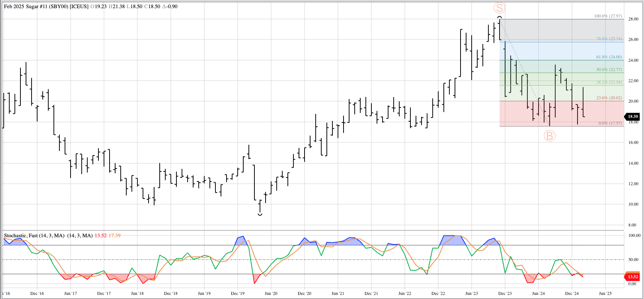Click the 50.0% (22.77) retracement label
Viewport: 644px width, 299px height.
(x=609, y=70)
